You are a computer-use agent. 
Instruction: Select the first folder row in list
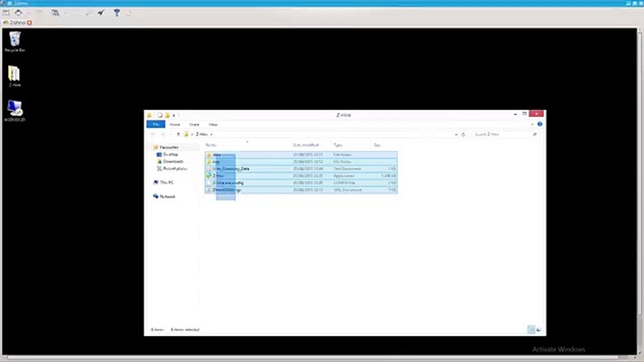pos(301,155)
